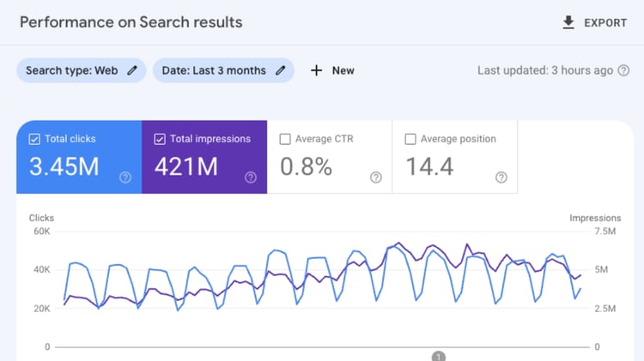This screenshot has height=361, width=644.
Task: Click the New filter button
Action: (x=343, y=70)
